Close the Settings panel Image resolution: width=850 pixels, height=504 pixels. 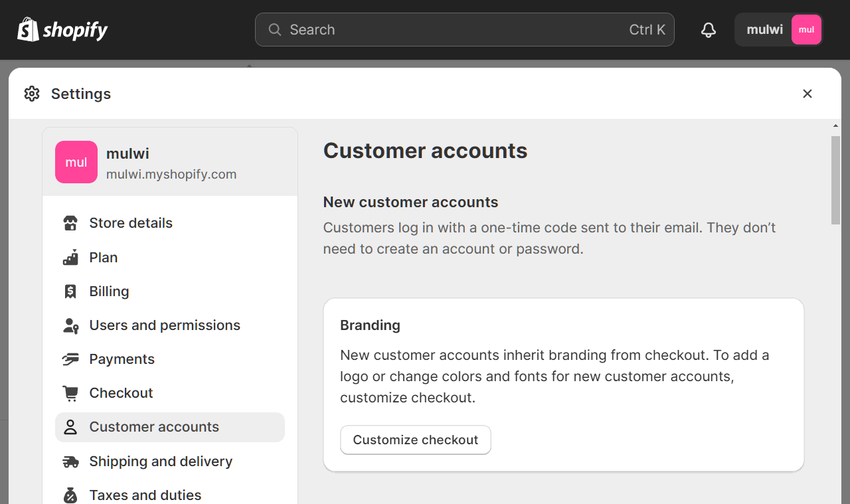coord(807,94)
